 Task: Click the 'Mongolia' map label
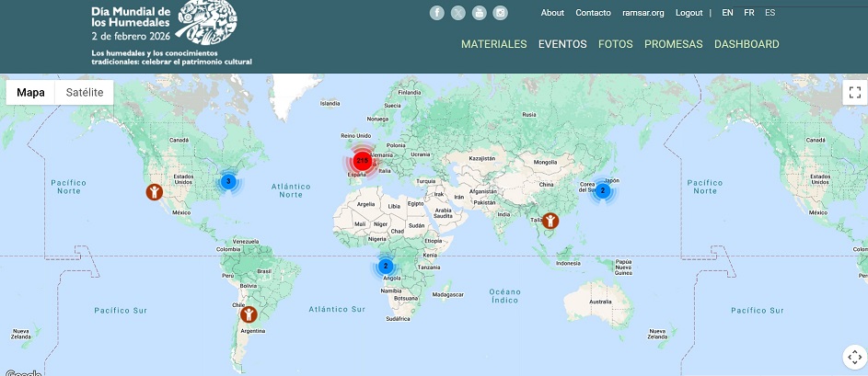pyautogui.click(x=545, y=163)
